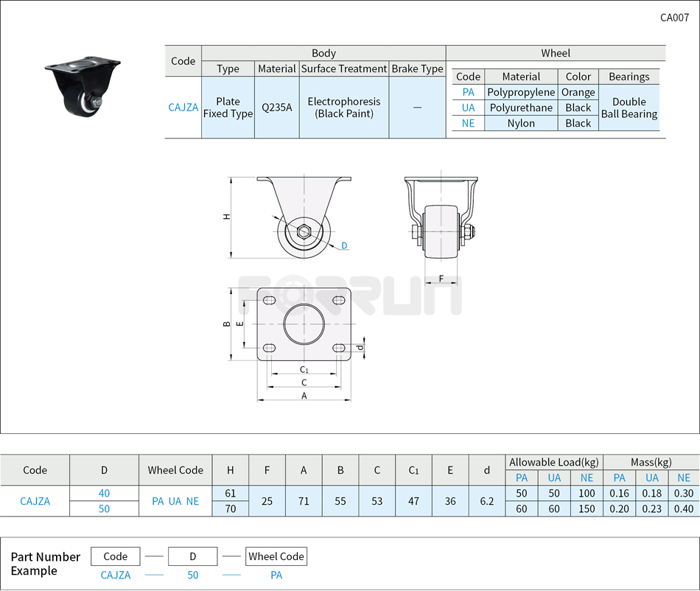This screenshot has height=591, width=700.
Task: Select the blue D dimension label in drawing
Action: point(344,245)
